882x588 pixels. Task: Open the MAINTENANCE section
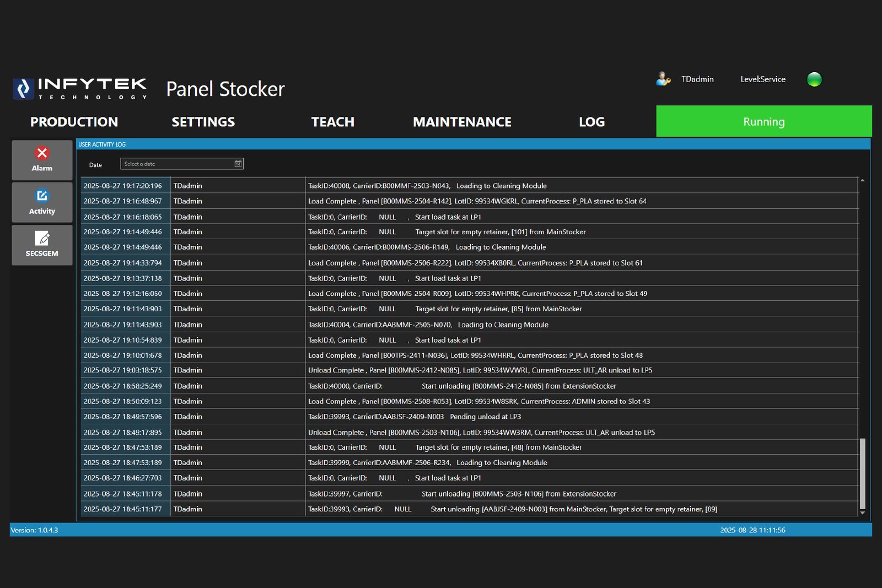[462, 122]
